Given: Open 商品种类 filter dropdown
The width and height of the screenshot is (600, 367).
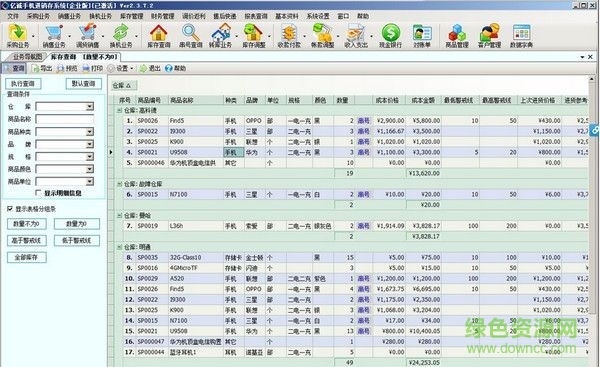Looking at the screenshot, I should click(x=90, y=132).
